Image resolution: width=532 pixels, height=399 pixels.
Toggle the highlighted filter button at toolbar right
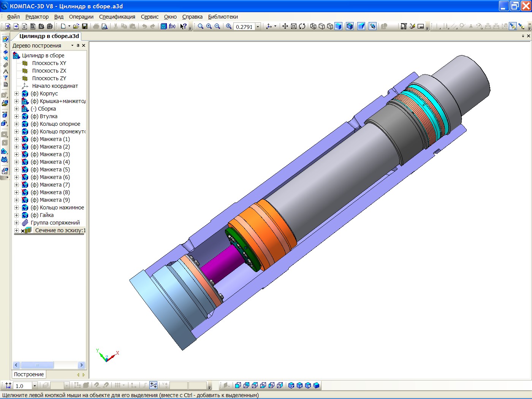pos(513,26)
